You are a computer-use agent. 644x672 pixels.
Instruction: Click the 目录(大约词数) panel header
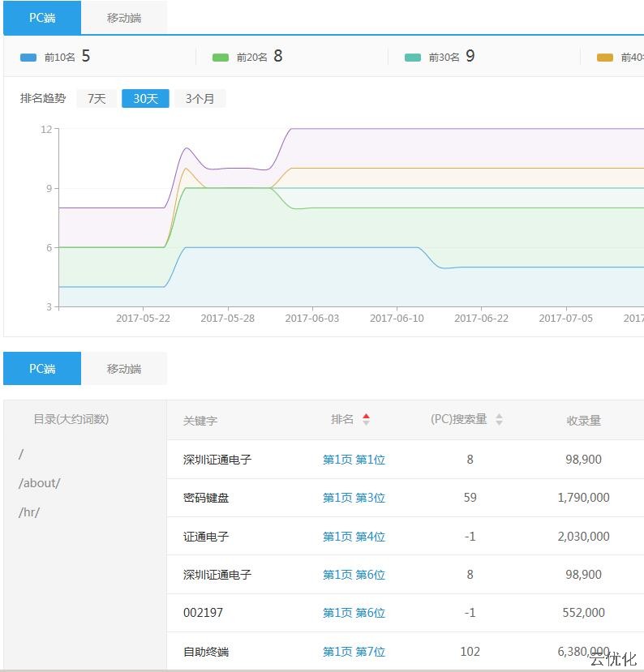point(71,419)
